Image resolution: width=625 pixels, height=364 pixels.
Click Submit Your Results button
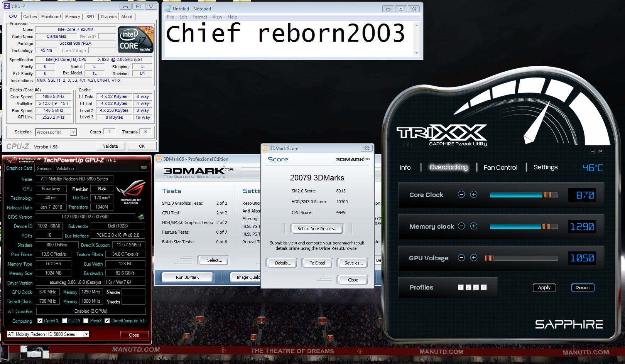317,229
